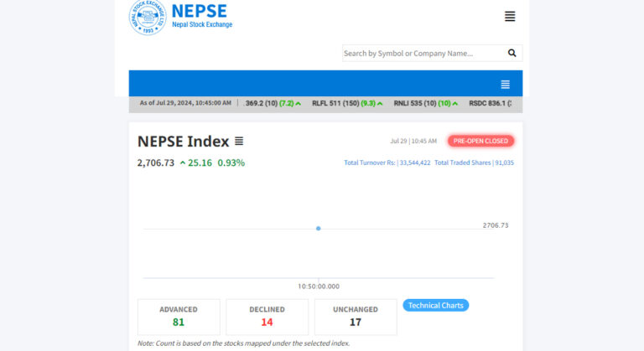Click the blue data point on chart
This screenshot has height=351, width=644.
click(x=318, y=228)
